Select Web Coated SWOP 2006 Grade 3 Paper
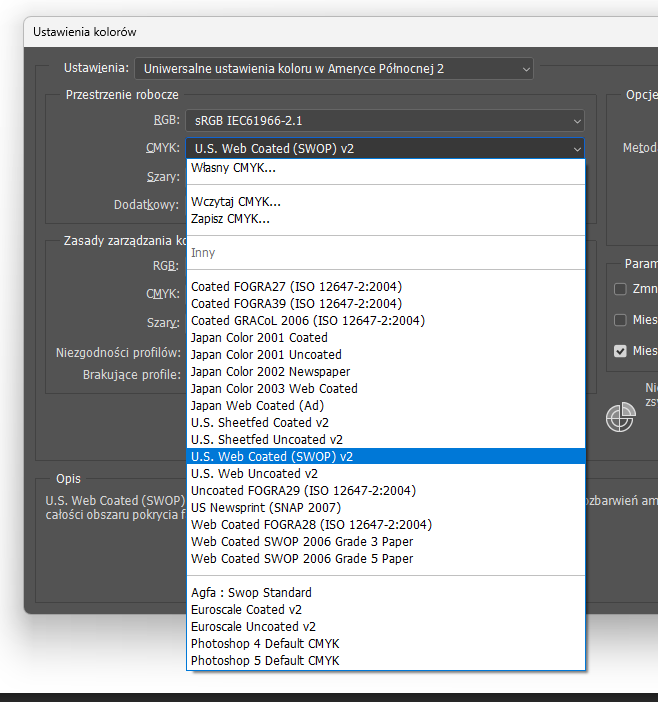Viewport: 658px width, 702px height. coord(386,542)
